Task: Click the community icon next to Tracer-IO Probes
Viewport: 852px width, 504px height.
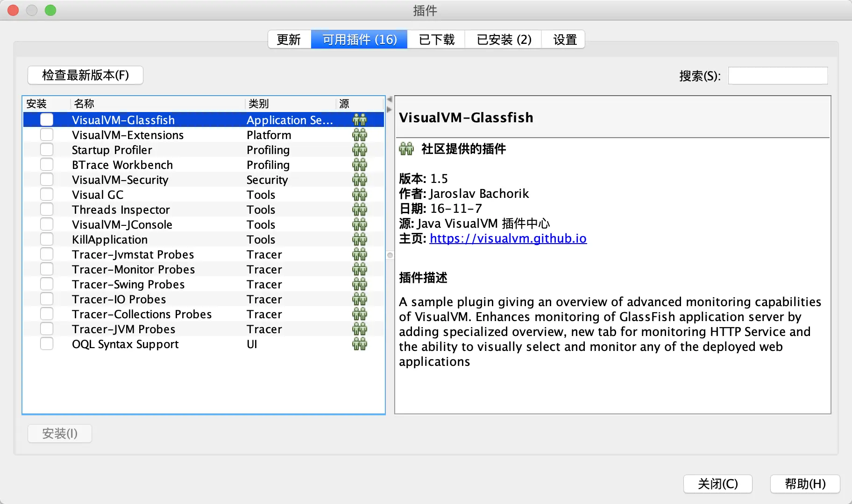Action: 360,299
